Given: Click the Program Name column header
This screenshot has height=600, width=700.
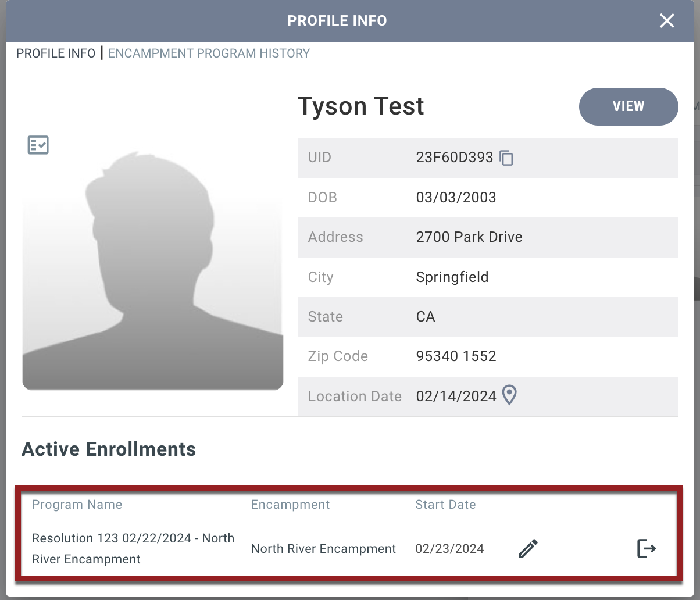Looking at the screenshot, I should pyautogui.click(x=77, y=505).
